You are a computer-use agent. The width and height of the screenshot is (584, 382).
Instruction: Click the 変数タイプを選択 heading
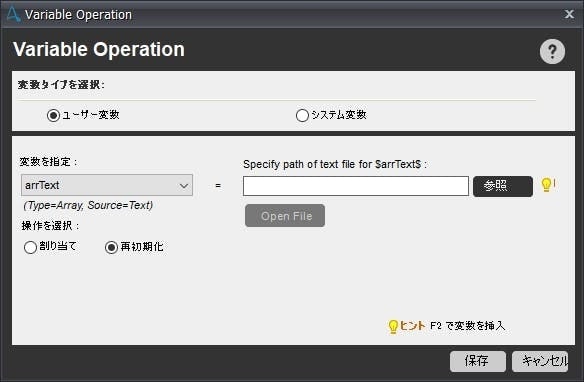pyautogui.click(x=61, y=85)
